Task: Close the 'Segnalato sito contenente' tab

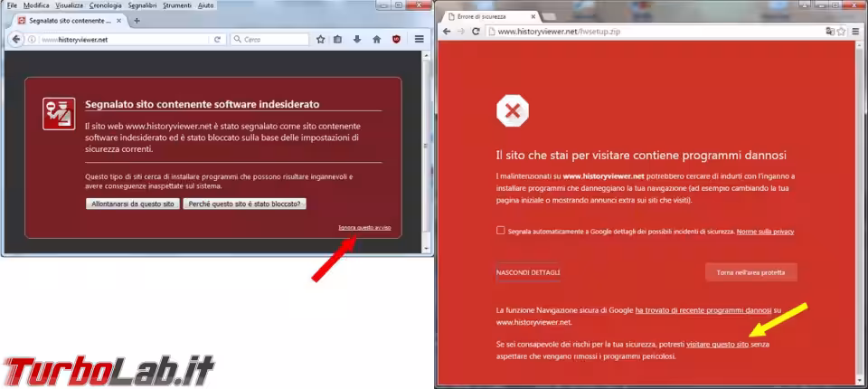Action: coord(121,21)
